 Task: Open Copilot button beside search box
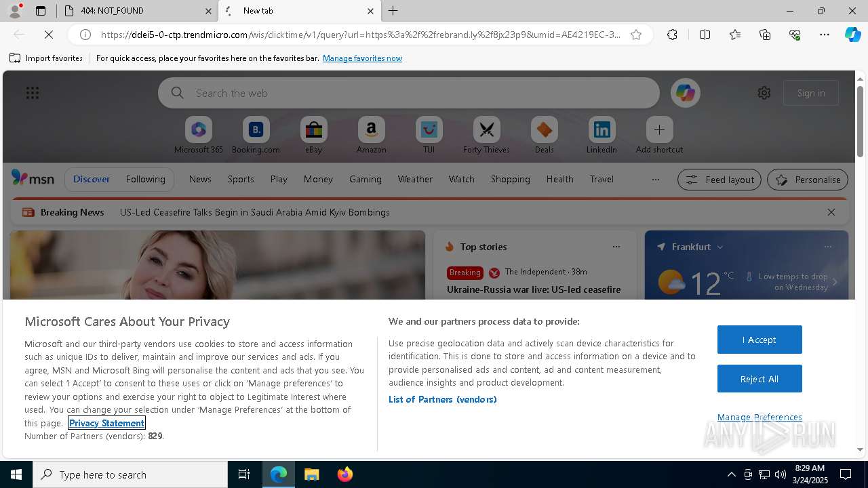pyautogui.click(x=685, y=93)
